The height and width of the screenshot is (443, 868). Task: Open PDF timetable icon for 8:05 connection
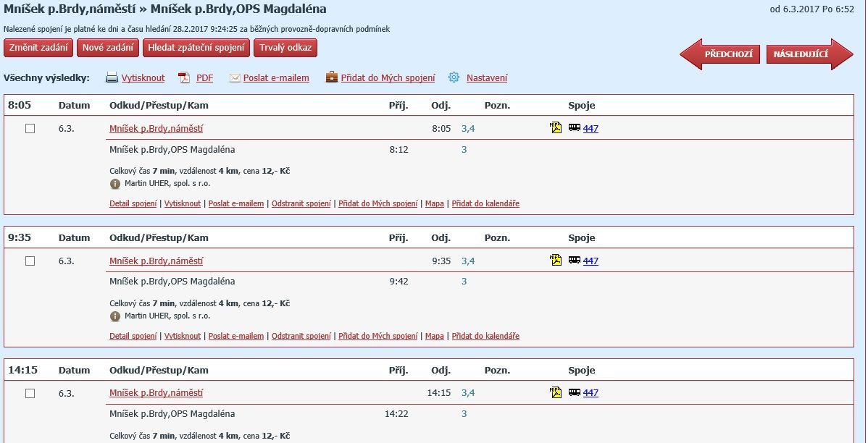tap(555, 127)
